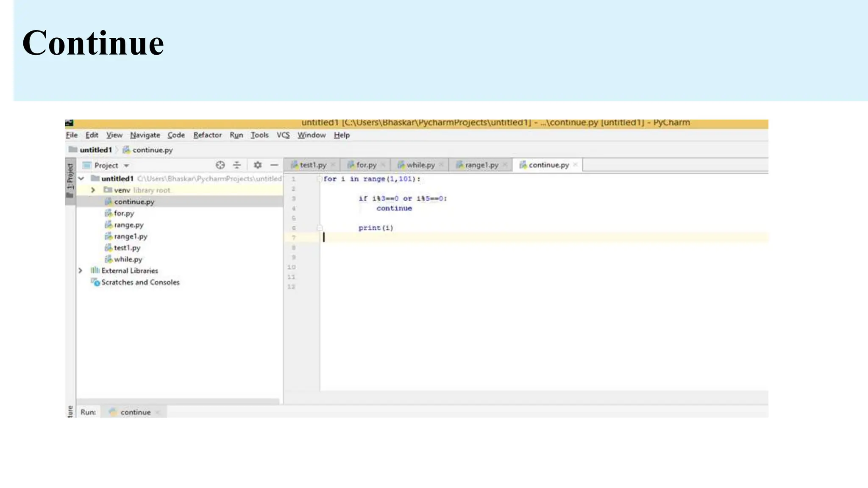The image size is (868, 488).
Task: Open the Edit menu
Action: (x=92, y=135)
